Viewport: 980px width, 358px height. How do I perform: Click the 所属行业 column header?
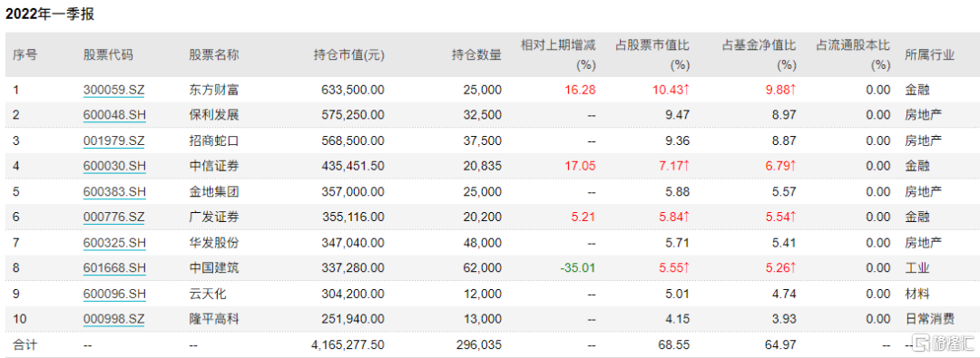tap(929, 55)
